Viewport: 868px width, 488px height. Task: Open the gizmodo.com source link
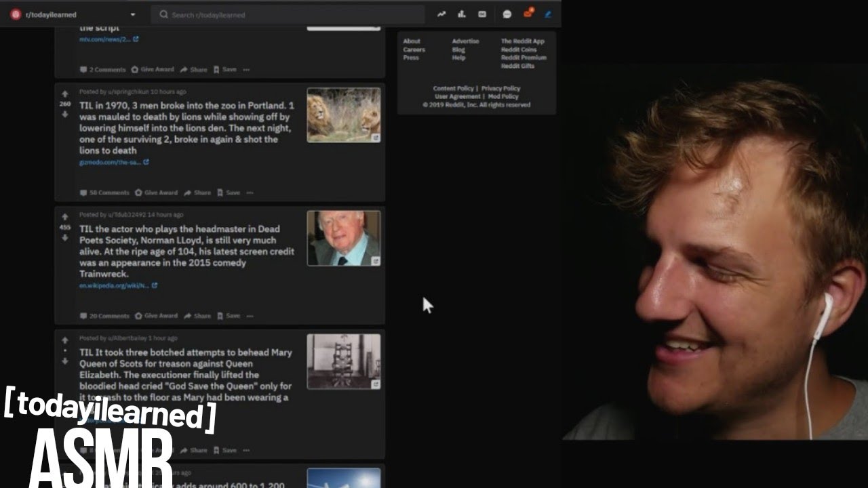tap(114, 162)
